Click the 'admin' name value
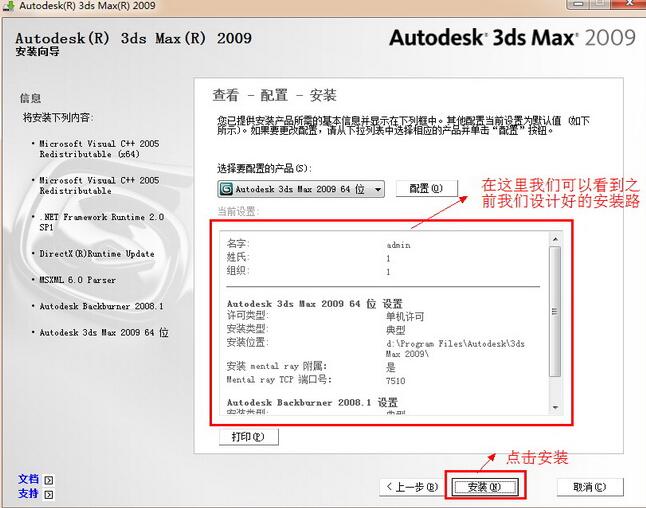Viewport: 646px width, 508px height. [x=398, y=245]
